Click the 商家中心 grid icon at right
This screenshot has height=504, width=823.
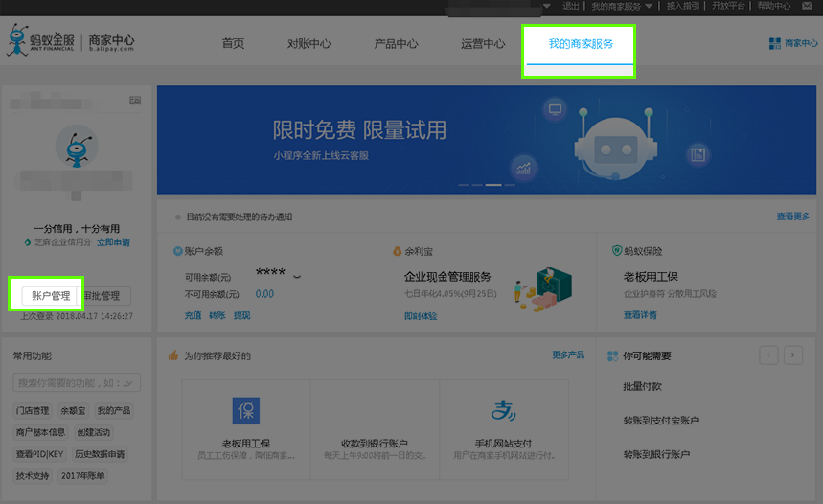coord(775,43)
